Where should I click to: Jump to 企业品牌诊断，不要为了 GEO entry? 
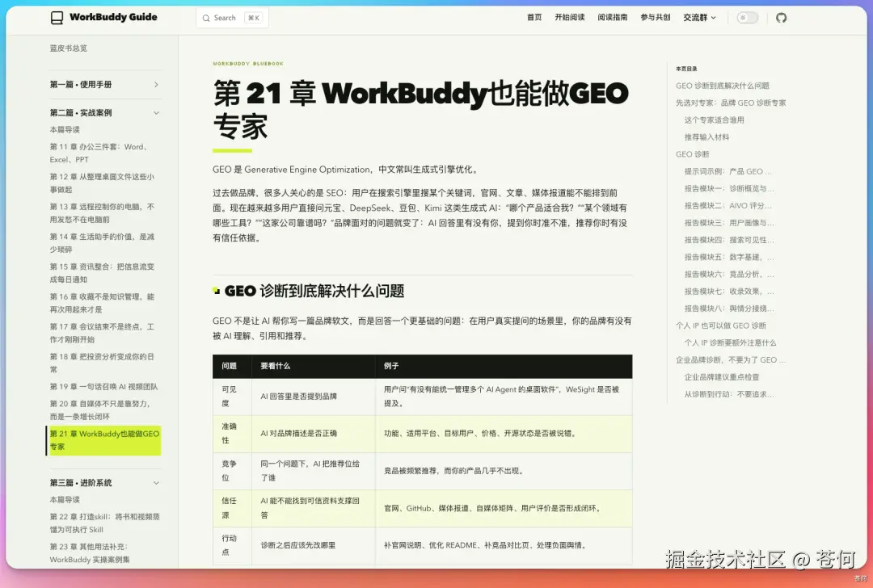coord(731,360)
